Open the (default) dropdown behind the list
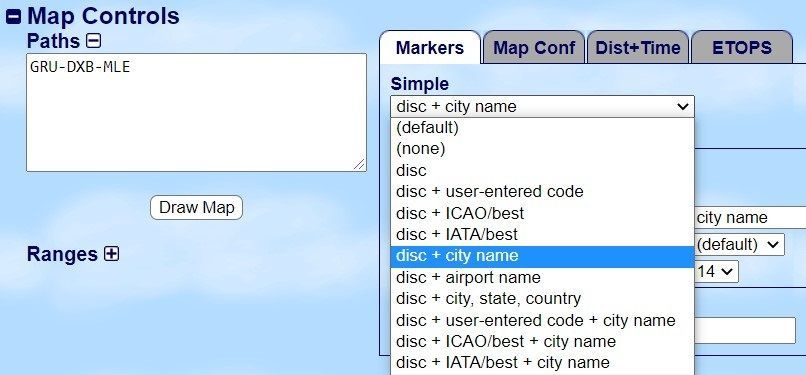806x375 pixels. click(x=739, y=245)
